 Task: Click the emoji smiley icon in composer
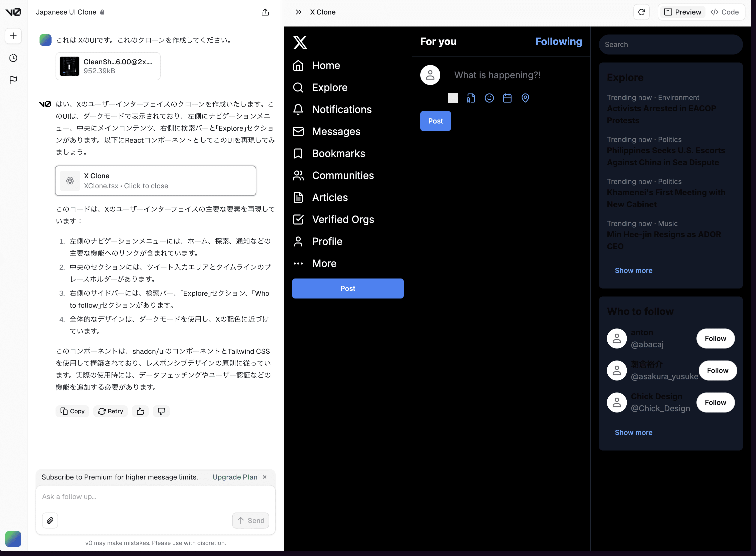pyautogui.click(x=489, y=98)
